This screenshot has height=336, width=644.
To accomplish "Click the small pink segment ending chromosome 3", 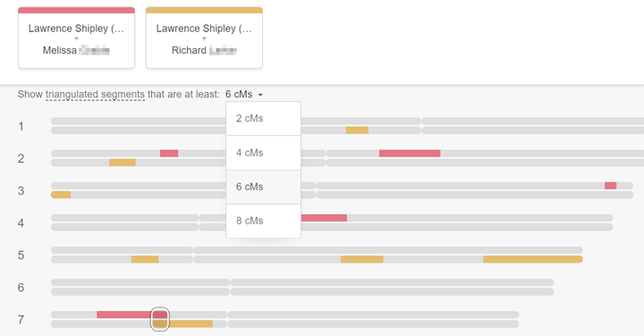I will [610, 186].
